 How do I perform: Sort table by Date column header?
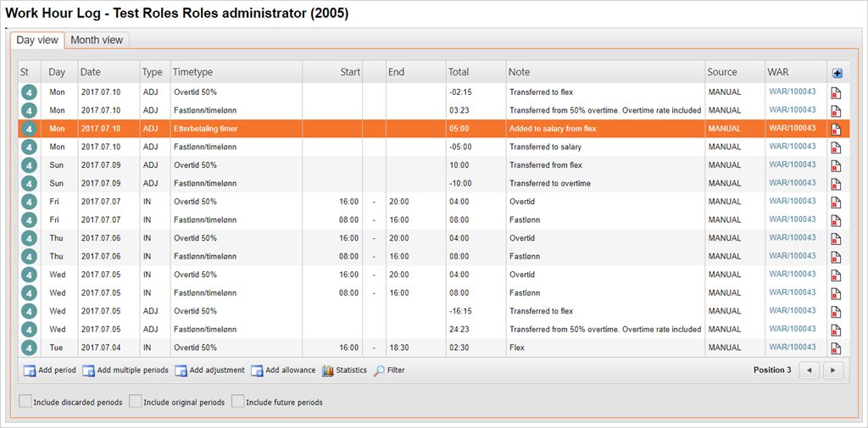point(91,72)
